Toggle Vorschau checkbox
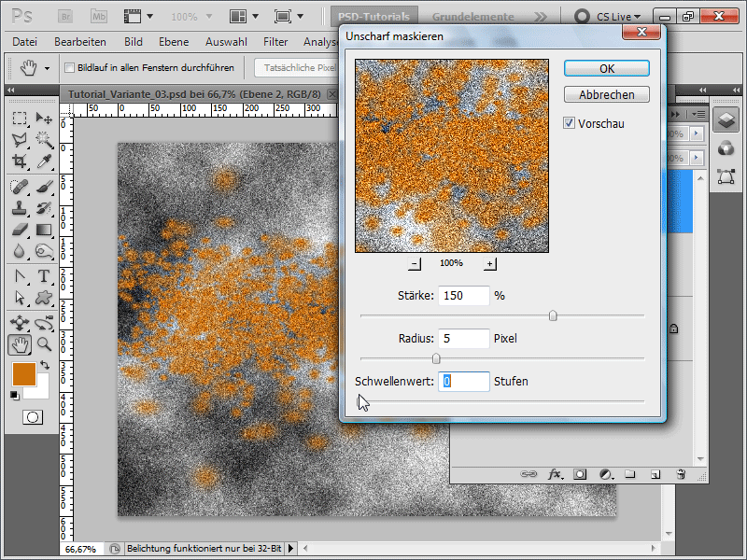 (569, 123)
